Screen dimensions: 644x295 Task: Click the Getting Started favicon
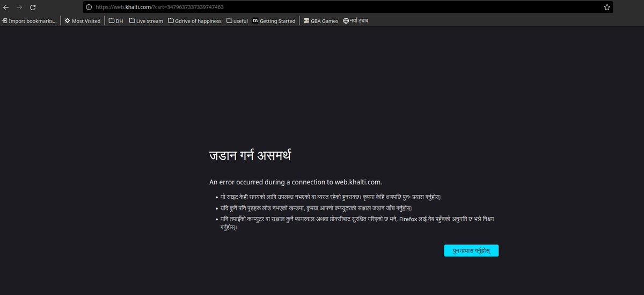coord(255,21)
